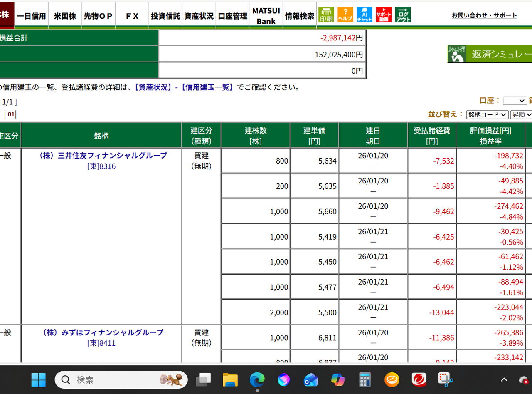Open the orange ヘルプ help icon

[x=345, y=15]
